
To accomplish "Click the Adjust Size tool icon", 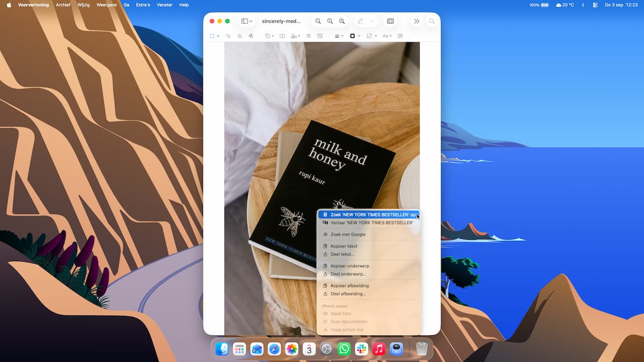I will (x=320, y=36).
